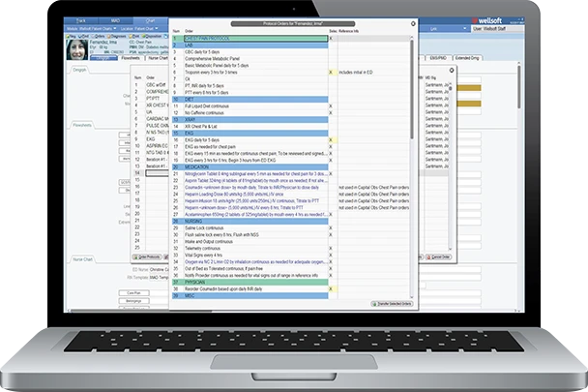
Task: Open the Flowsheets tab
Action: (131, 58)
